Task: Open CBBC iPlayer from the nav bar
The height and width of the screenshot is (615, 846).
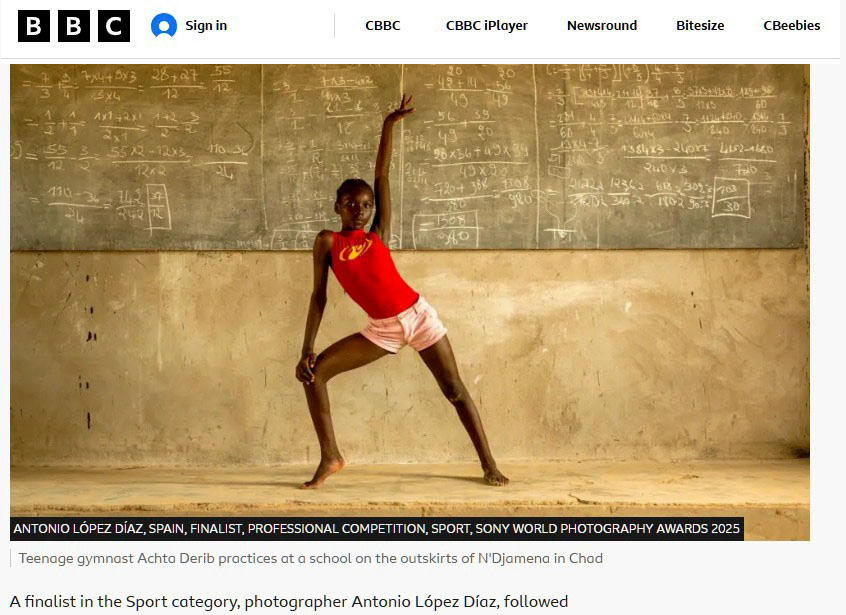Action: [487, 25]
